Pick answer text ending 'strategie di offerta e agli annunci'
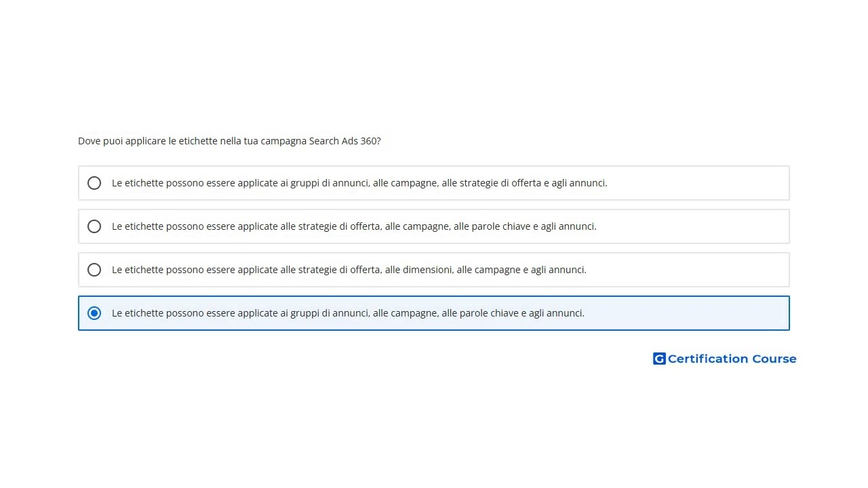The image size is (868, 488). (359, 183)
